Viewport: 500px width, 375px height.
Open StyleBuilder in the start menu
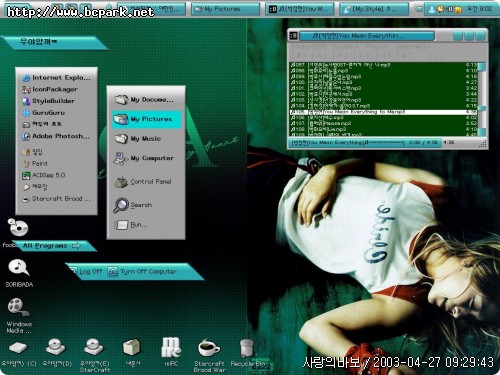point(48,101)
